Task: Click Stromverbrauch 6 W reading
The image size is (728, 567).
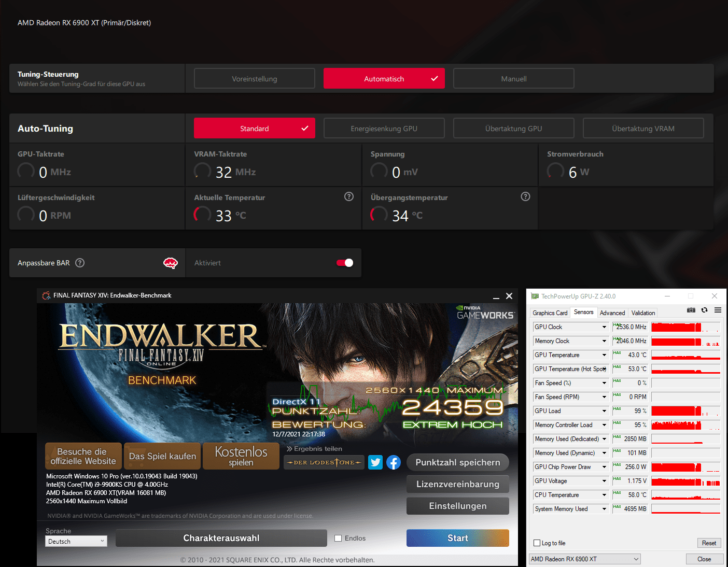Action: click(579, 172)
